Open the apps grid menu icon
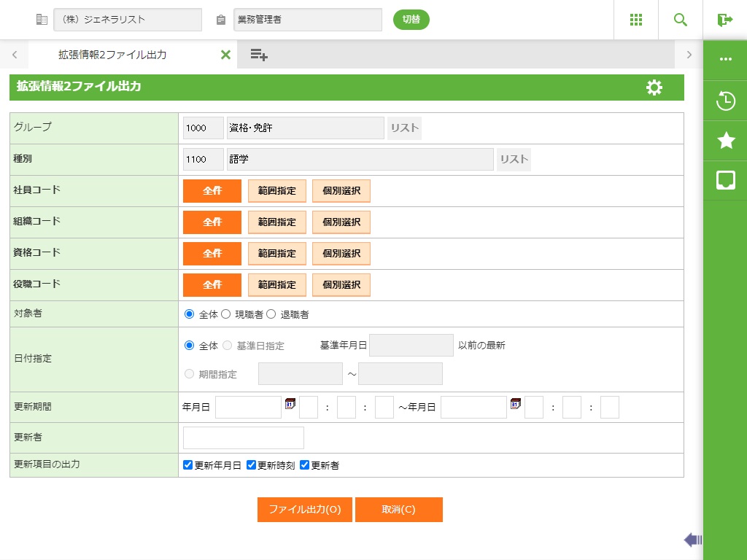The height and width of the screenshot is (560, 747). click(636, 20)
